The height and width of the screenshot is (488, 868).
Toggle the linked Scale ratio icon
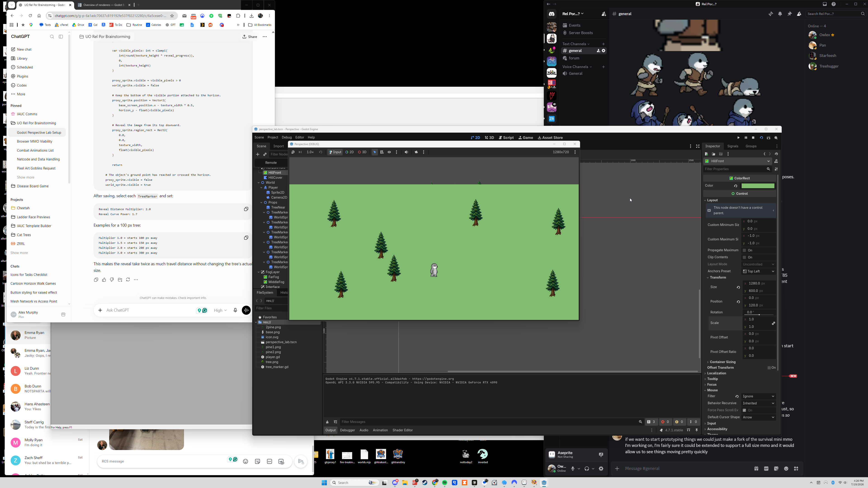[773, 323]
